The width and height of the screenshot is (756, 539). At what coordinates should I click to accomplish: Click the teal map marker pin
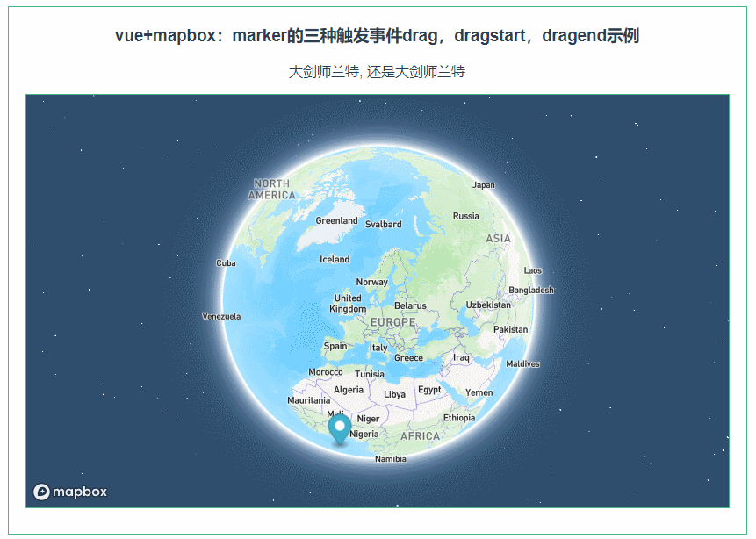point(340,430)
